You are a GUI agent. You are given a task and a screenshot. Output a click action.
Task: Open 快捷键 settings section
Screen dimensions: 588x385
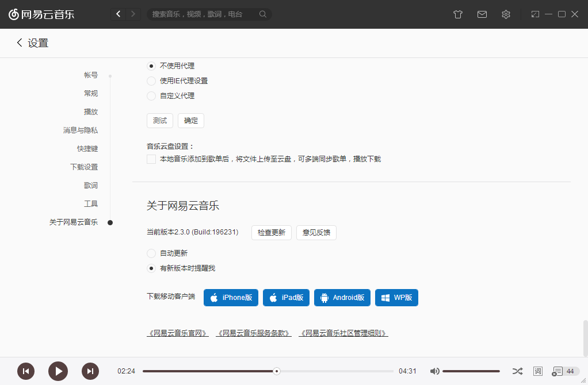point(87,148)
